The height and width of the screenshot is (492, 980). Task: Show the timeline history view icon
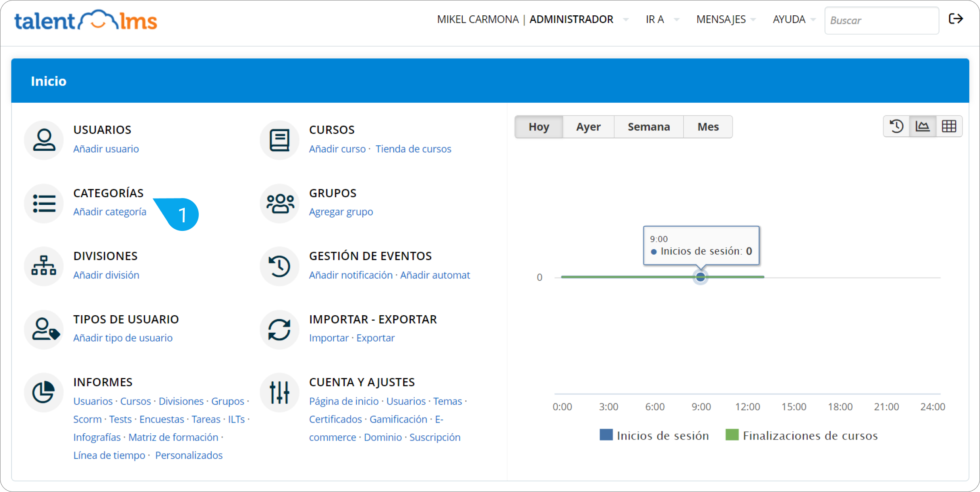pos(897,127)
